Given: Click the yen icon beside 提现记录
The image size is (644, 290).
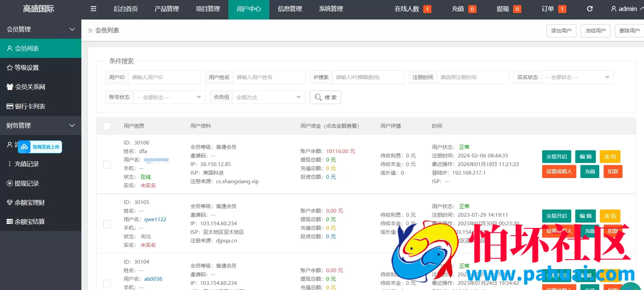Looking at the screenshot, I should tap(10, 184).
